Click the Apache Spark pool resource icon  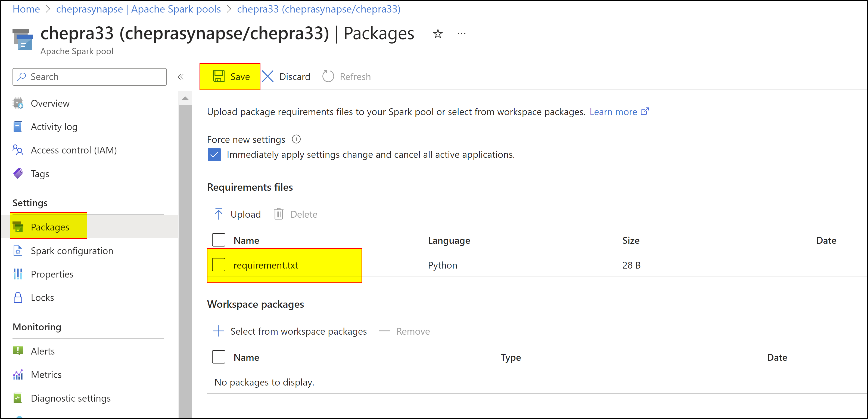(x=23, y=39)
